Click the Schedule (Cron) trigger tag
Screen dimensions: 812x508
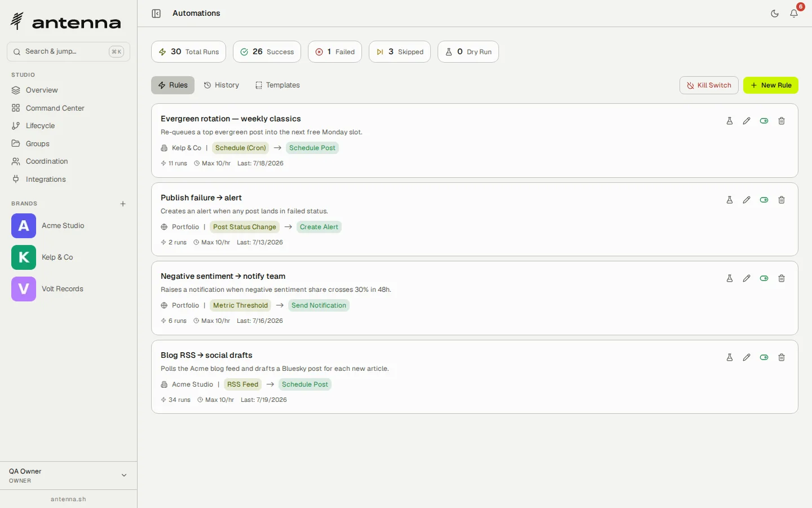coord(240,148)
